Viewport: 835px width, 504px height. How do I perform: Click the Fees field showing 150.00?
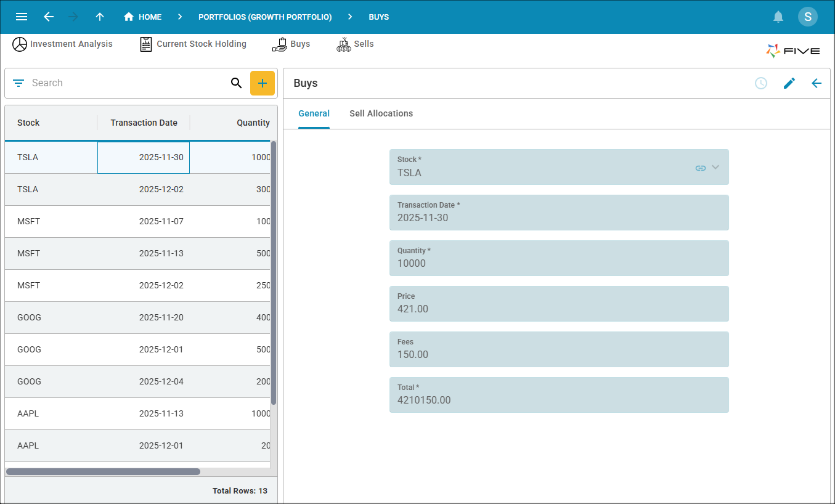click(x=559, y=349)
